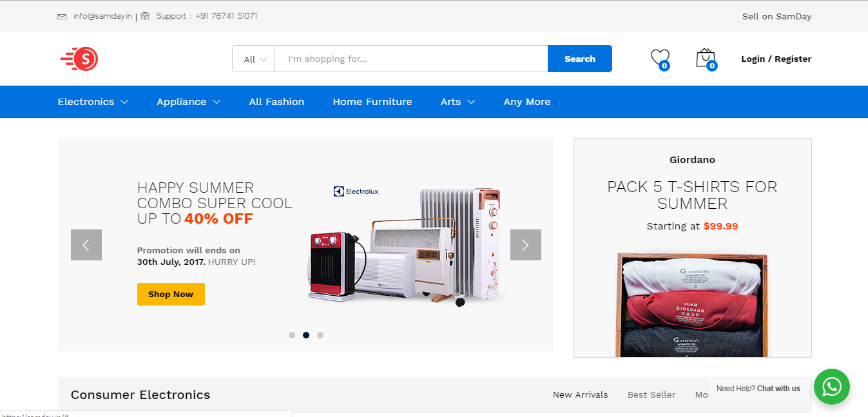Open WhatsApp chat bubble icon
This screenshot has width=868, height=417.
coord(831,387)
